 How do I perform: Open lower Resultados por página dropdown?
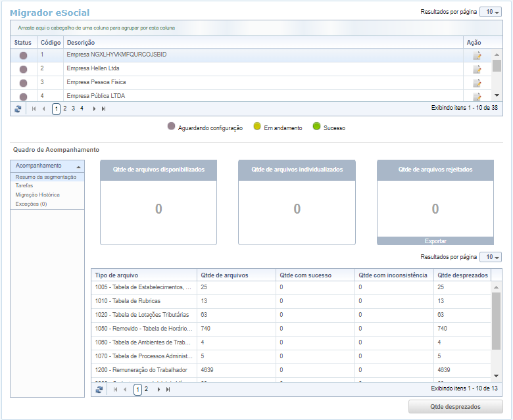[490, 257]
